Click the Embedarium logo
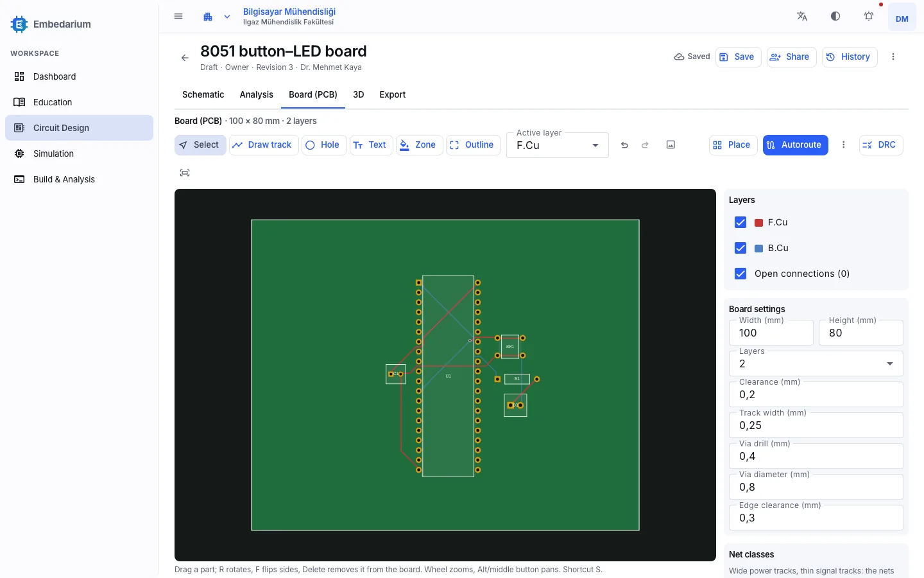 [19, 24]
